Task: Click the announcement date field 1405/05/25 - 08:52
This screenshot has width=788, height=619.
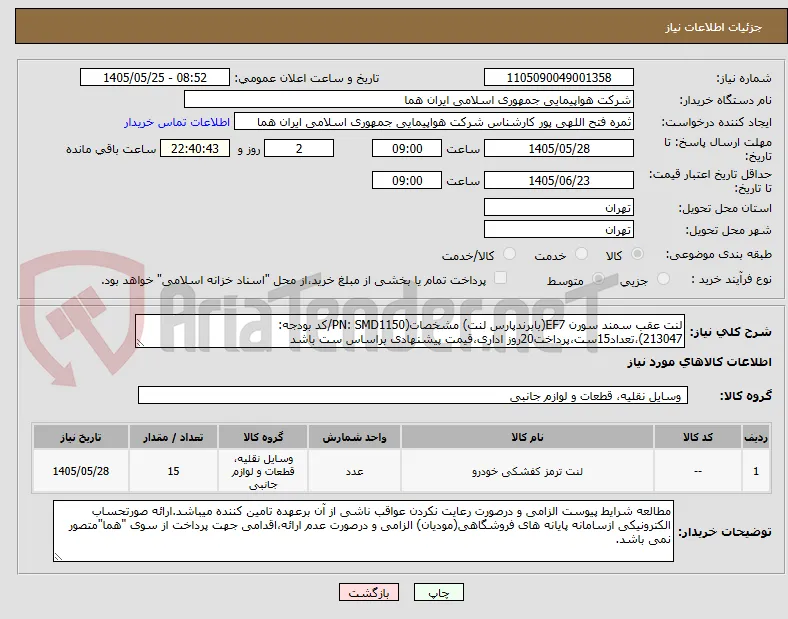Action: [x=155, y=77]
